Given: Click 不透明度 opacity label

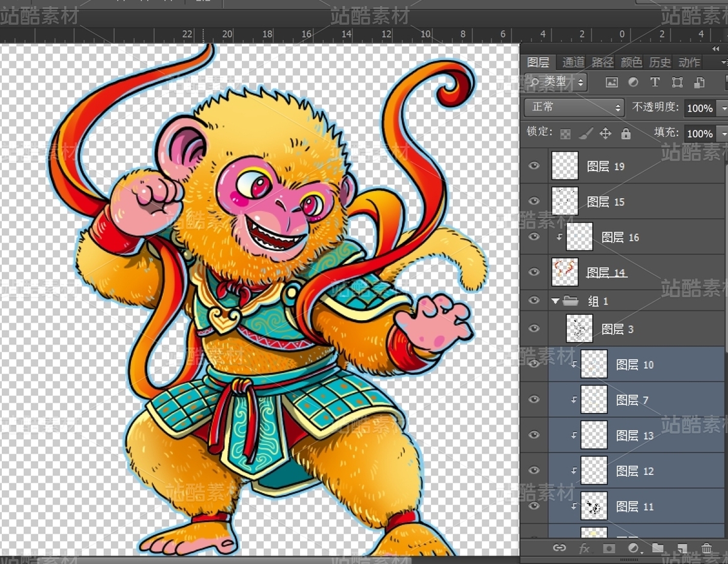Looking at the screenshot, I should 655,107.
